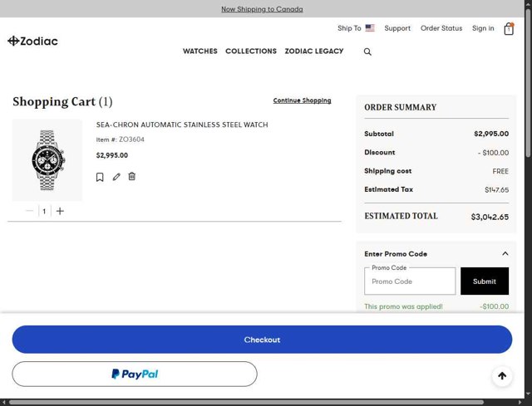Remove item using the trash icon
532x406 pixels.
tap(132, 176)
